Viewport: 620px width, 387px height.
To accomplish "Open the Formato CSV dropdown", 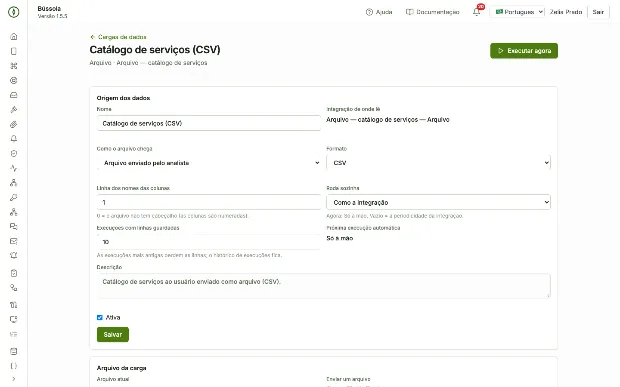I will tap(438, 163).
